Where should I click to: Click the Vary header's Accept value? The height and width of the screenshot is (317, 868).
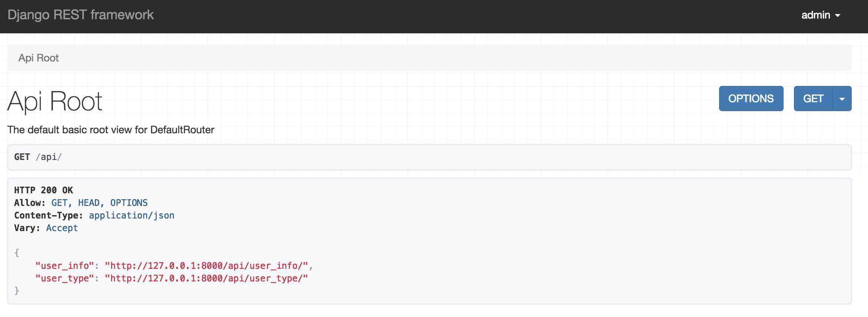click(x=62, y=228)
